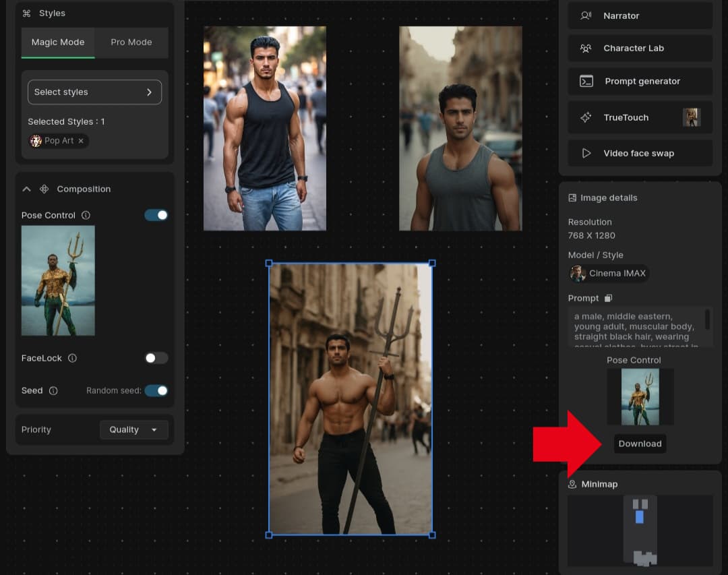
Task: Switch to Pro Mode tab
Action: point(131,42)
